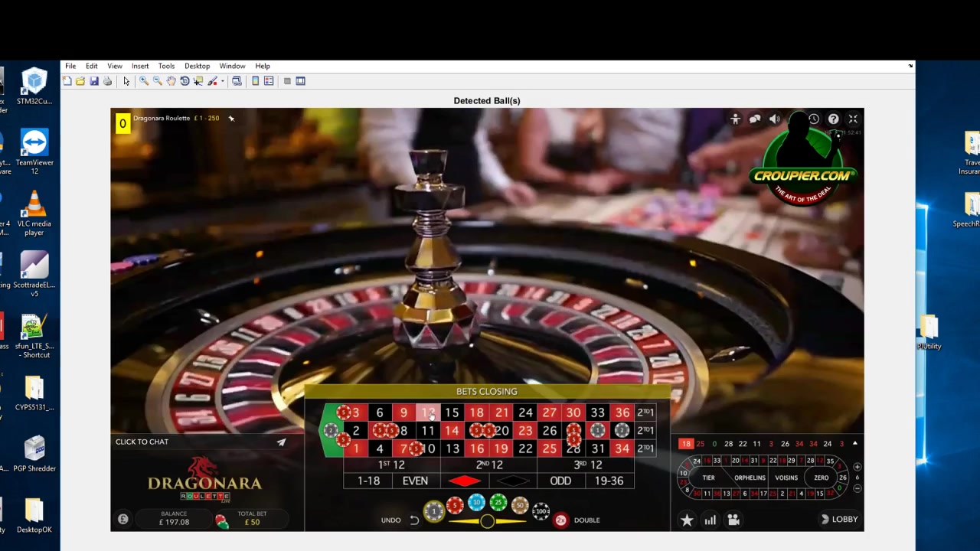
Task: Select the red 5 betting chip
Action: point(454,504)
